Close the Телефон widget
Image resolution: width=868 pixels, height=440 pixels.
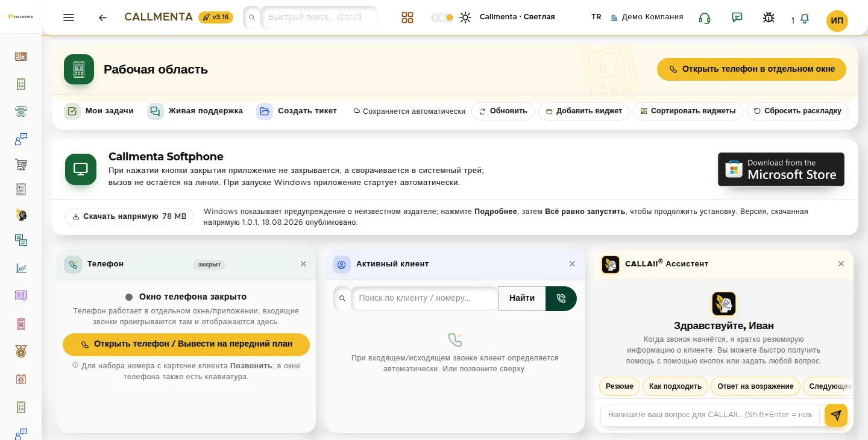click(303, 264)
